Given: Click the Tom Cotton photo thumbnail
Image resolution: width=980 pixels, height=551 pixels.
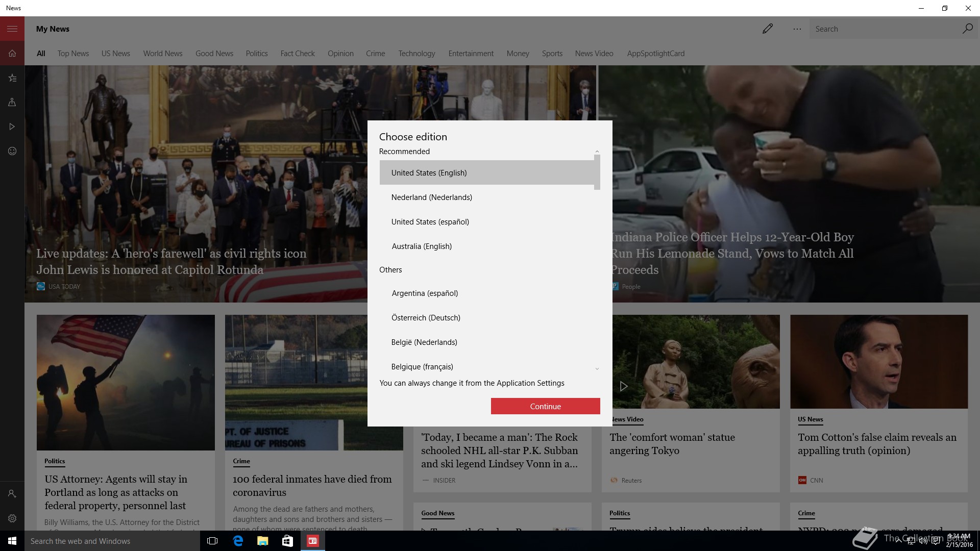Looking at the screenshot, I should click(x=879, y=361).
